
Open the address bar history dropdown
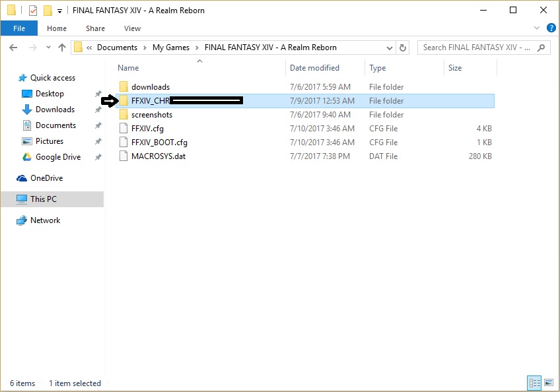point(389,48)
